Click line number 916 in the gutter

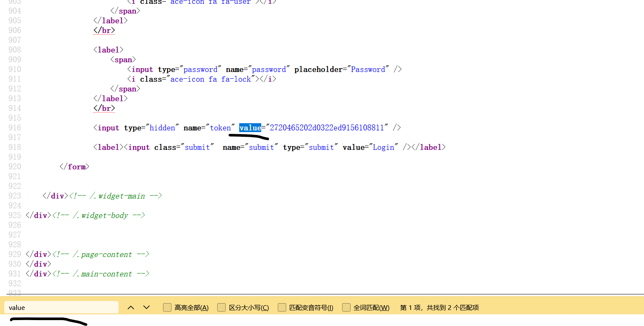tap(15, 128)
